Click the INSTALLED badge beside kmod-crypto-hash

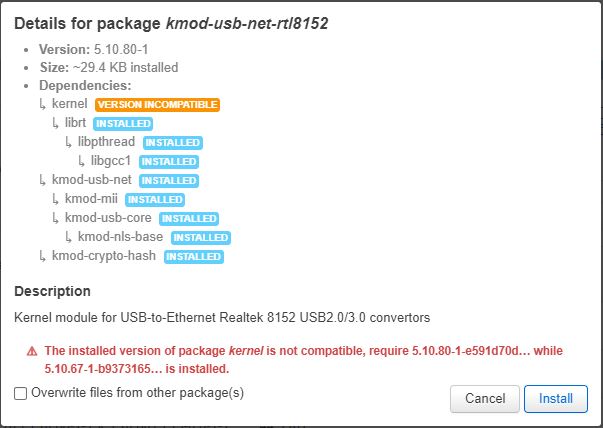tap(194, 256)
